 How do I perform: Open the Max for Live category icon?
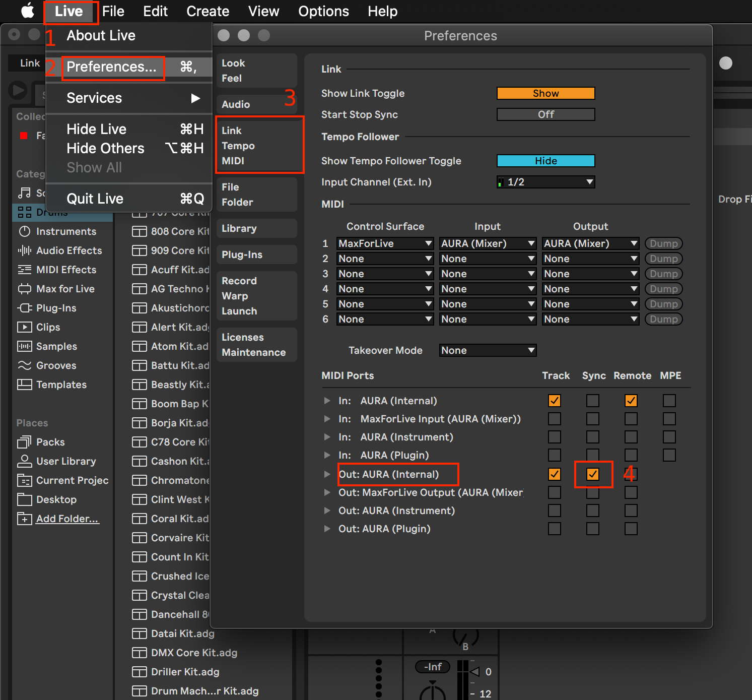24,289
